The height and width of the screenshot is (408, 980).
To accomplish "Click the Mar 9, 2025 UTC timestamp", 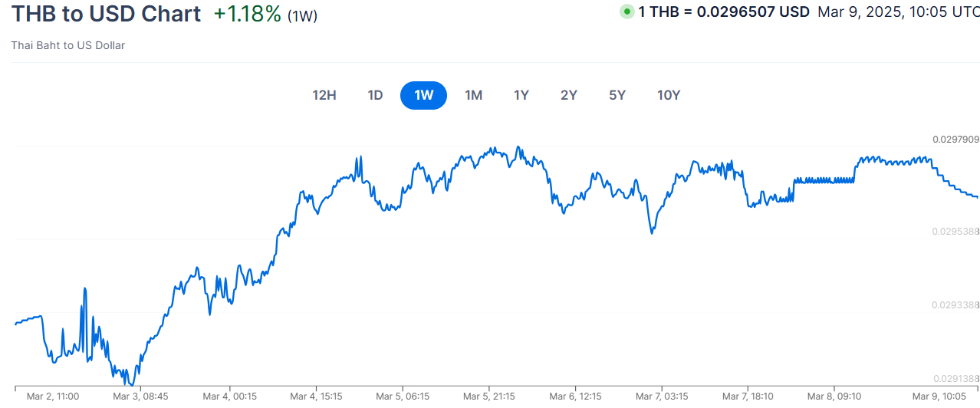I will 899,12.
